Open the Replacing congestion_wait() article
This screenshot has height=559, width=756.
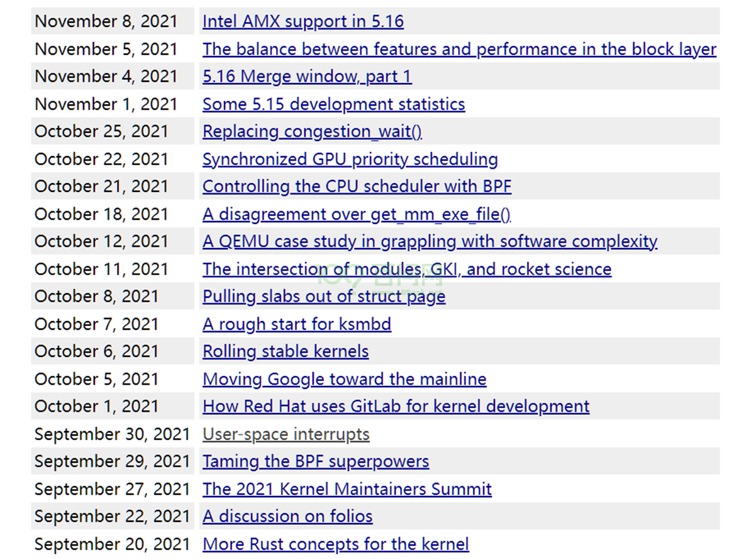[x=312, y=132]
